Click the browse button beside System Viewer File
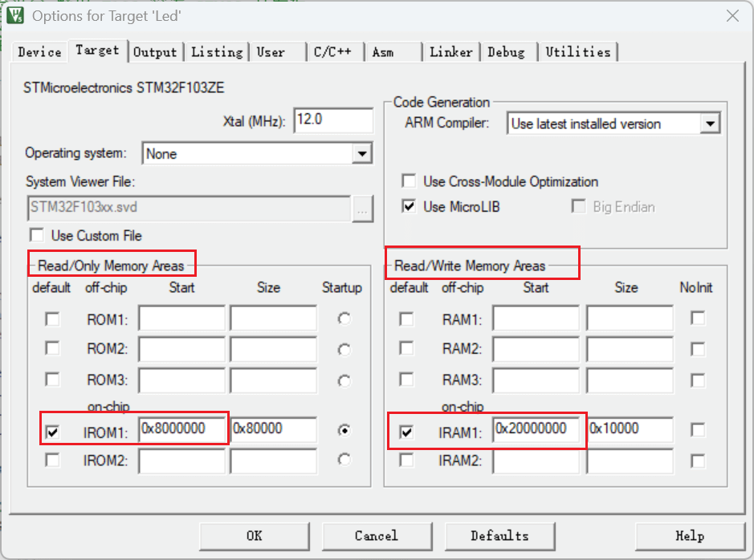The height and width of the screenshot is (560, 754). coord(362,209)
